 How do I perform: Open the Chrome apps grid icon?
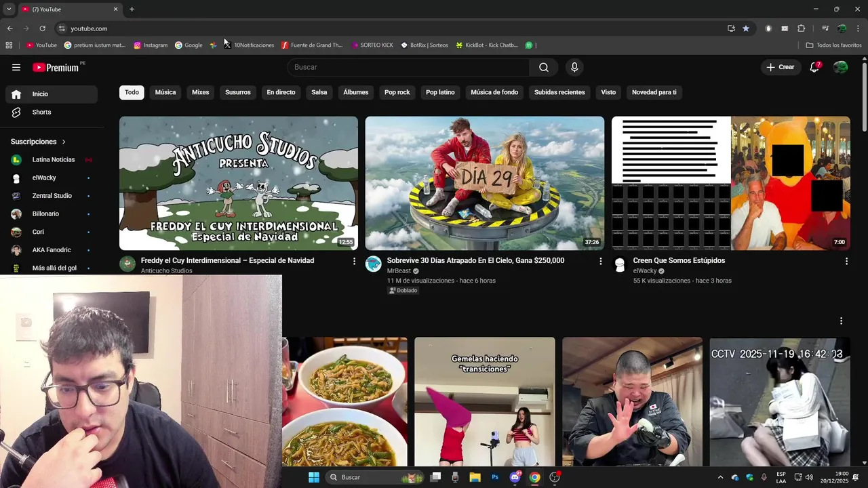click(9, 45)
